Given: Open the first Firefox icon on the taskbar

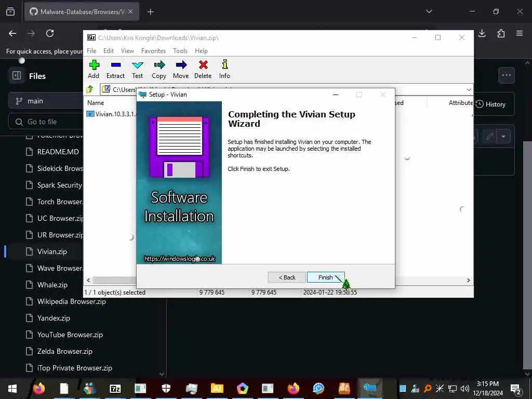Looking at the screenshot, I should [x=38, y=388].
